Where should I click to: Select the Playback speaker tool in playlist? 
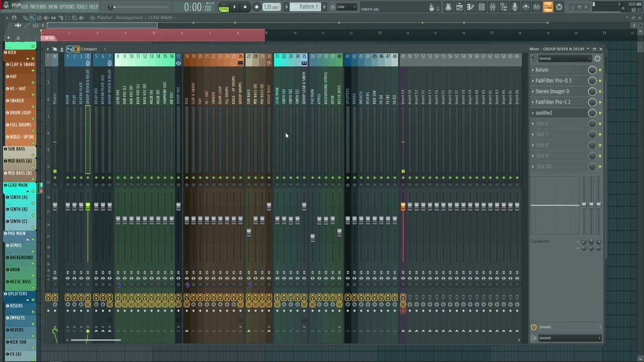click(x=82, y=18)
